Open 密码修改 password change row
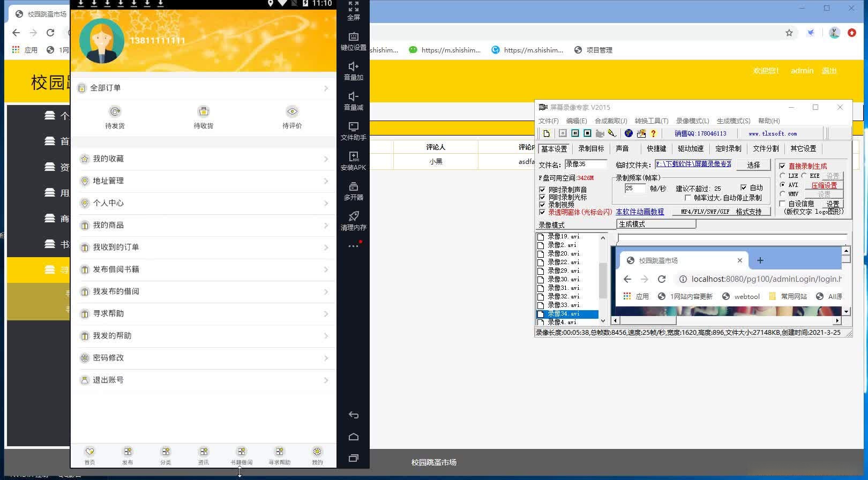The width and height of the screenshot is (868, 480). point(204,357)
